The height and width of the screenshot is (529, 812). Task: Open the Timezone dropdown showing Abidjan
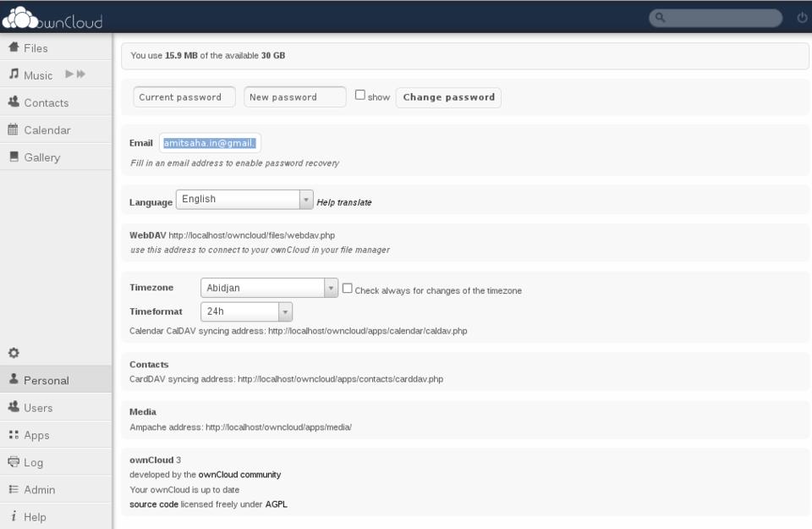click(x=269, y=288)
